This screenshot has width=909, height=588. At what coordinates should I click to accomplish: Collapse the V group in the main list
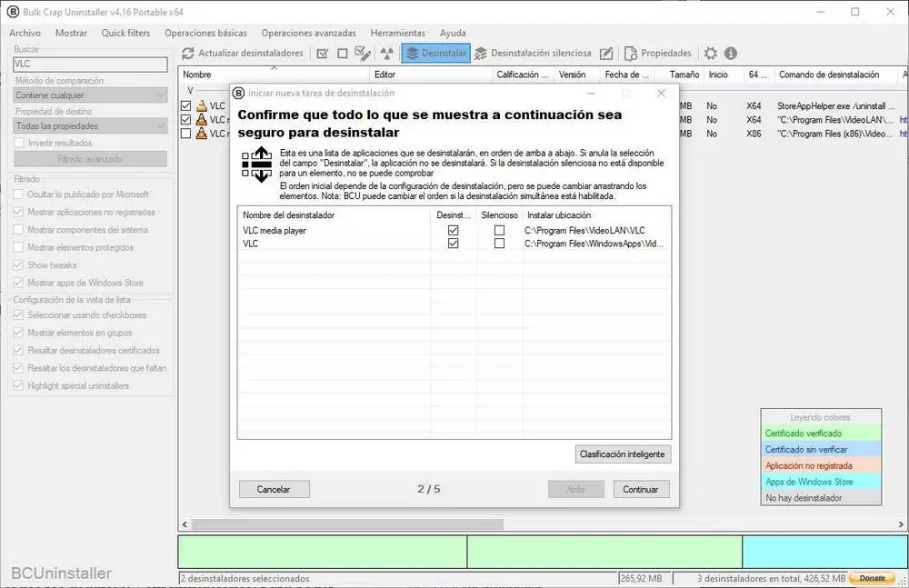pyautogui.click(x=190, y=91)
